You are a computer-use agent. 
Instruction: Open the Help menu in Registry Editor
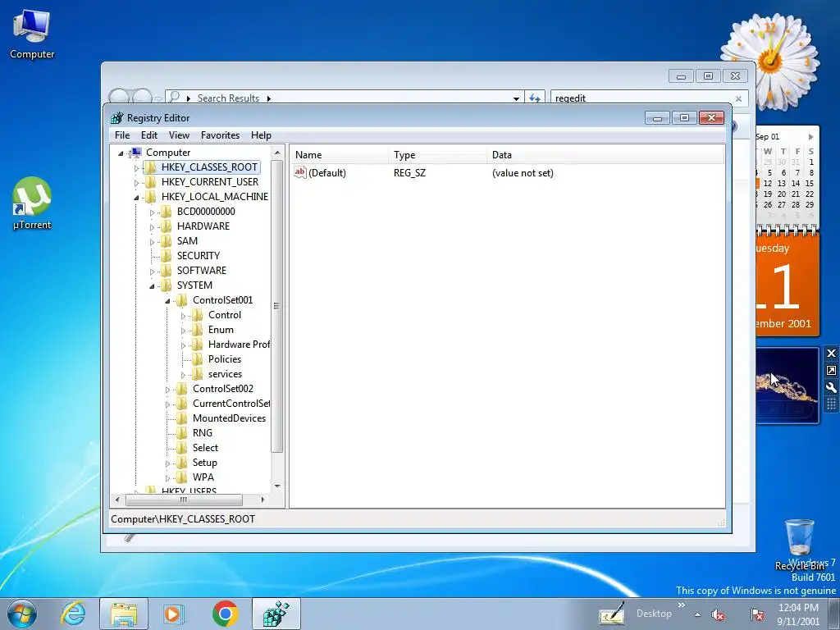(x=261, y=135)
